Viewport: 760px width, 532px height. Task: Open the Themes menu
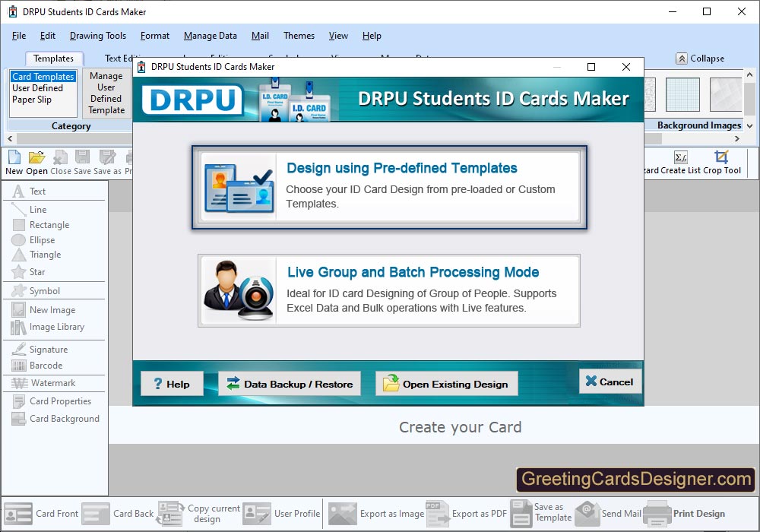pos(299,36)
